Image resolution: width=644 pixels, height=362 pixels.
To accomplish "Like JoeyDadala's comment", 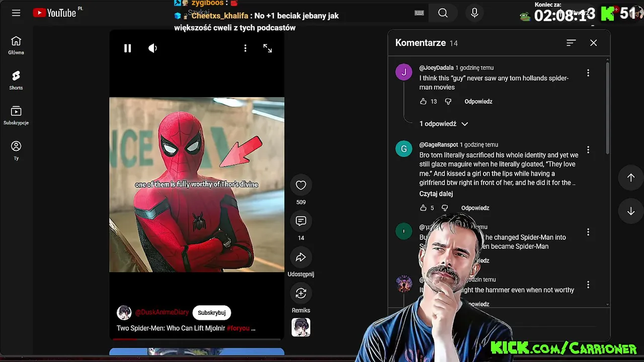I will (x=423, y=102).
